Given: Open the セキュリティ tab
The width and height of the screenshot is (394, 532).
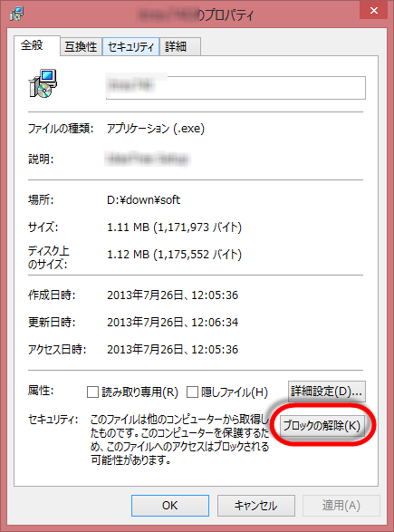Looking at the screenshot, I should point(130,47).
